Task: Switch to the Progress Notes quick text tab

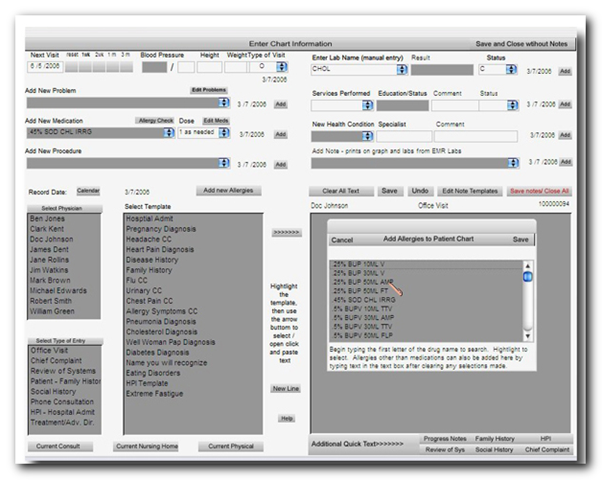Action: point(445,438)
